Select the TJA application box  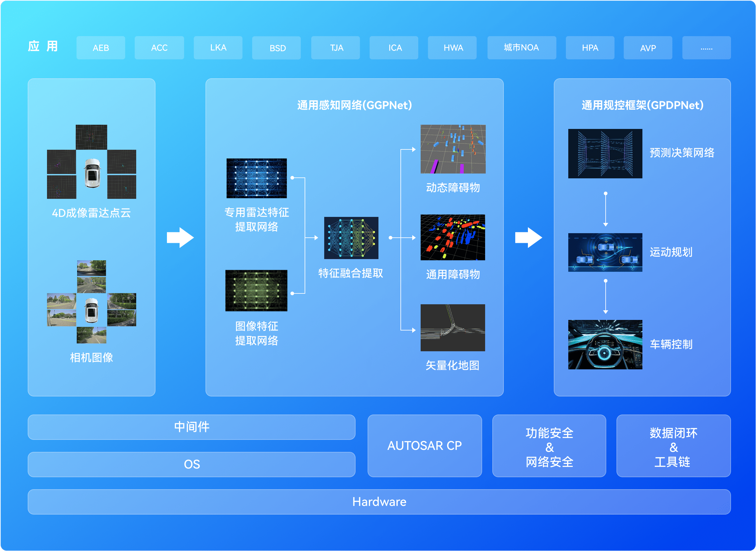pos(336,48)
